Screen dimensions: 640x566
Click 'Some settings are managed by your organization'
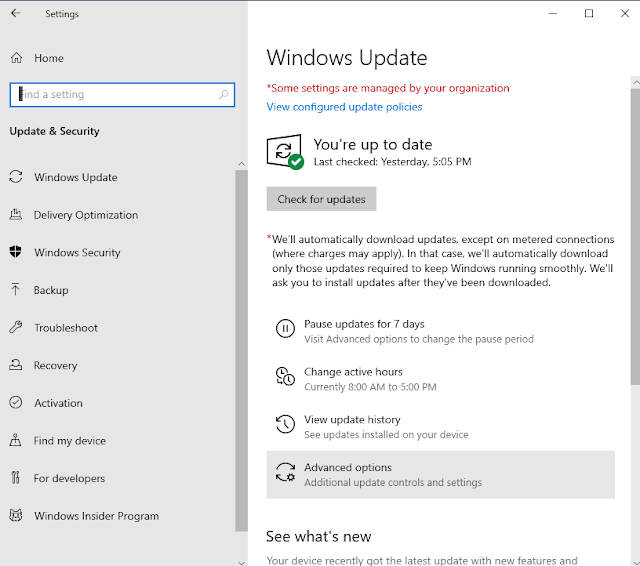[x=388, y=88]
